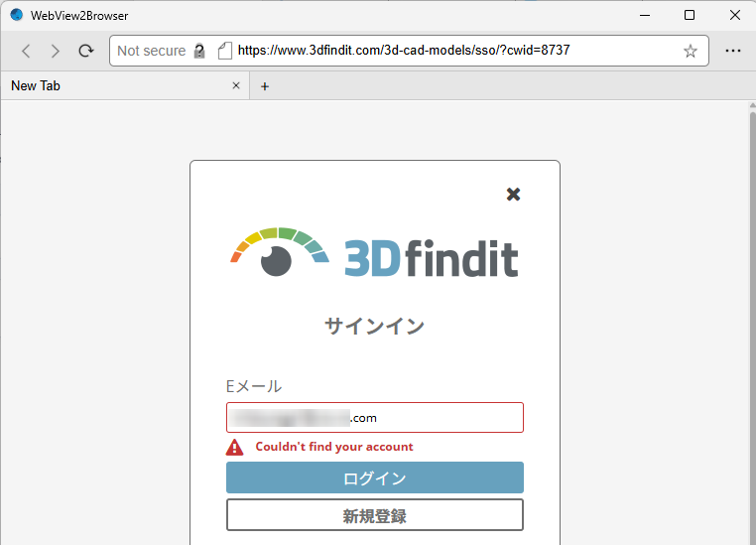
Task: Click the URL address field
Action: click(446, 51)
